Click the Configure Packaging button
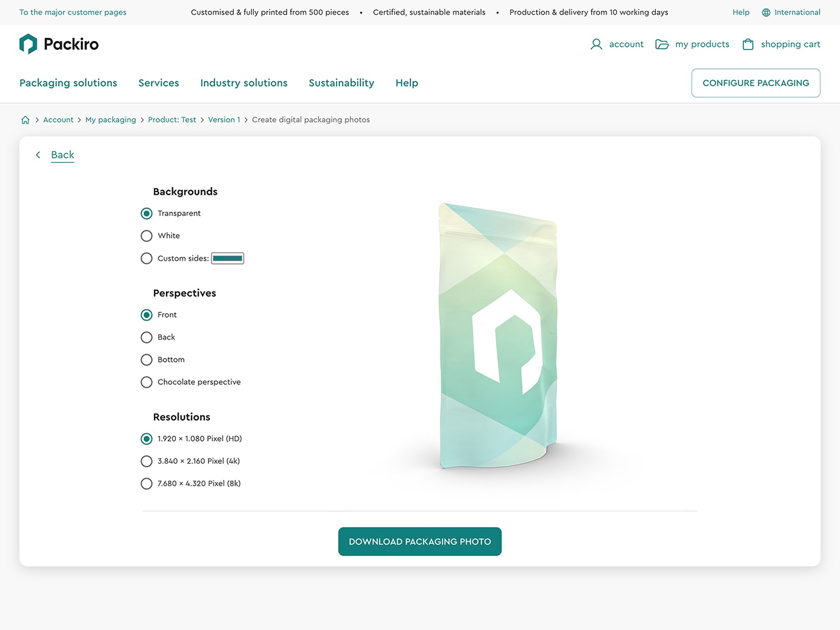This screenshot has height=630, width=840. [755, 83]
